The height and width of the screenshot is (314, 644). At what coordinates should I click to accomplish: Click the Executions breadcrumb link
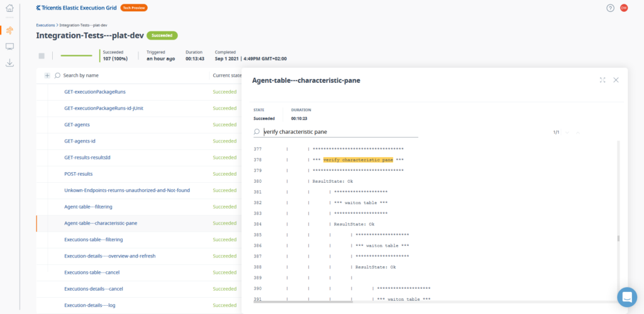pyautogui.click(x=45, y=25)
